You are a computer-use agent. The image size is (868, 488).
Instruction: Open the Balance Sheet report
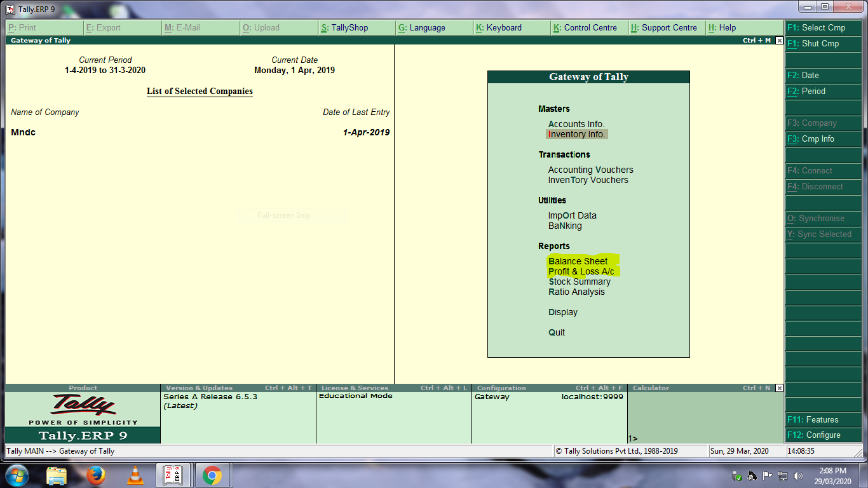pos(579,261)
